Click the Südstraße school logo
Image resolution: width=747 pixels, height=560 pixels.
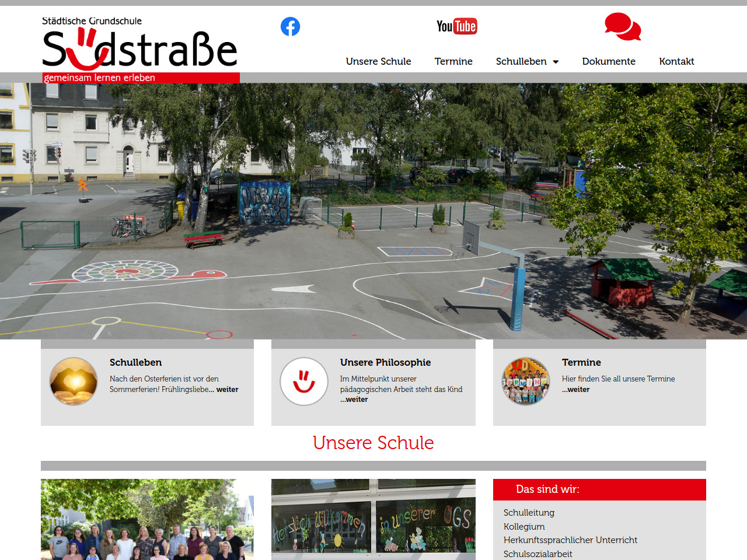click(140, 50)
